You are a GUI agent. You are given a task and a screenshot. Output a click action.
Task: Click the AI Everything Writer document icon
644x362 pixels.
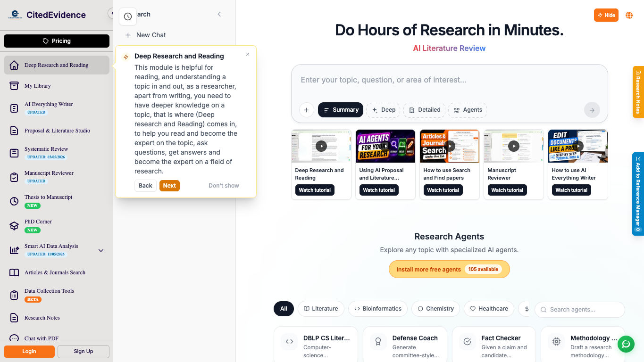tap(14, 108)
